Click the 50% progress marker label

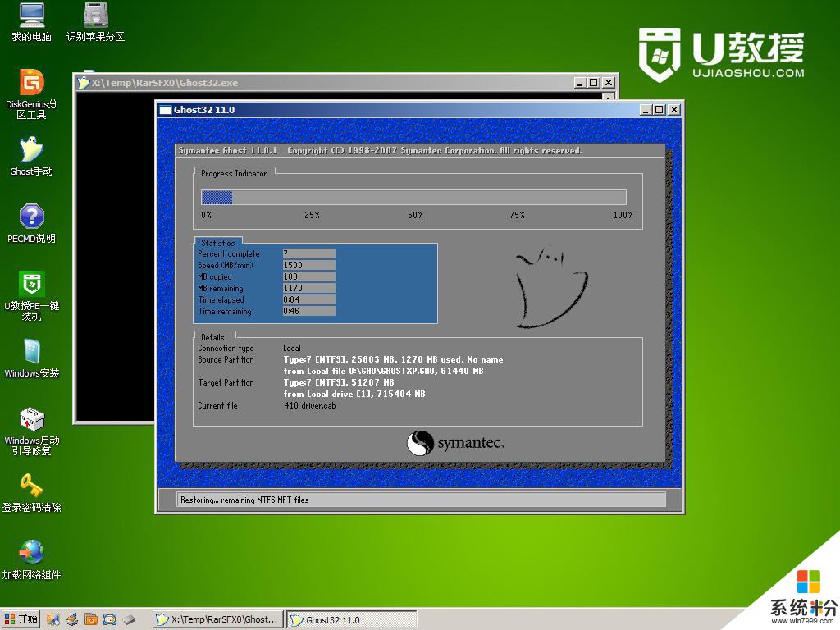pyautogui.click(x=416, y=216)
